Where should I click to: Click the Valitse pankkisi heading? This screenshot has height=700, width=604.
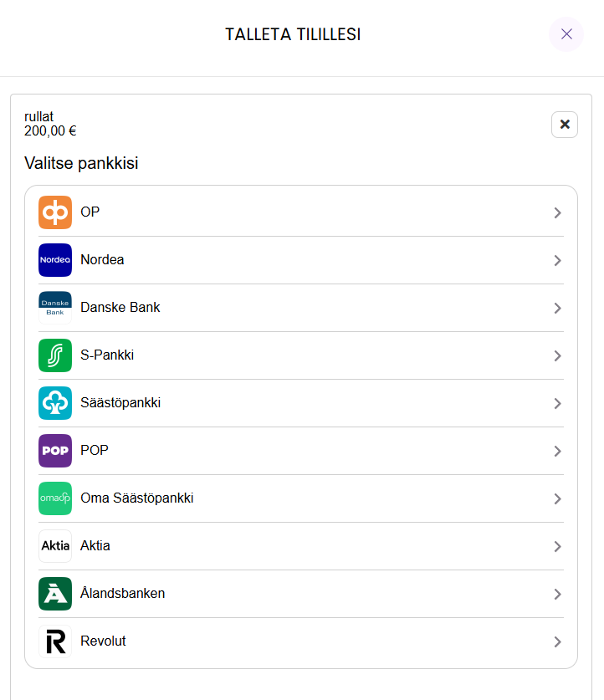coord(80,163)
